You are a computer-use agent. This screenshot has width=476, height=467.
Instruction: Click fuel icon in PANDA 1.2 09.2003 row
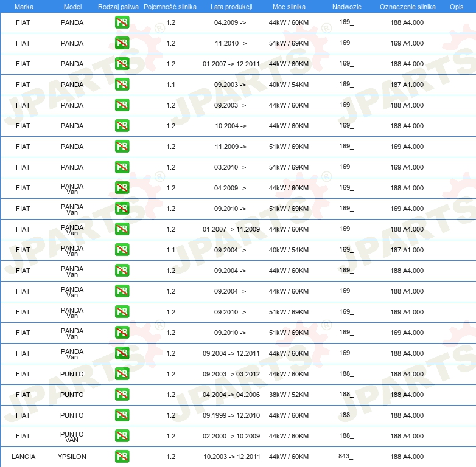(122, 105)
